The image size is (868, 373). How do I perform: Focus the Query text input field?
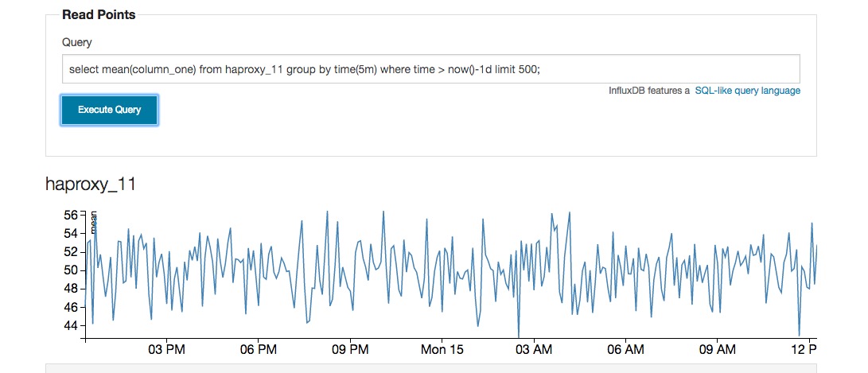coord(430,69)
